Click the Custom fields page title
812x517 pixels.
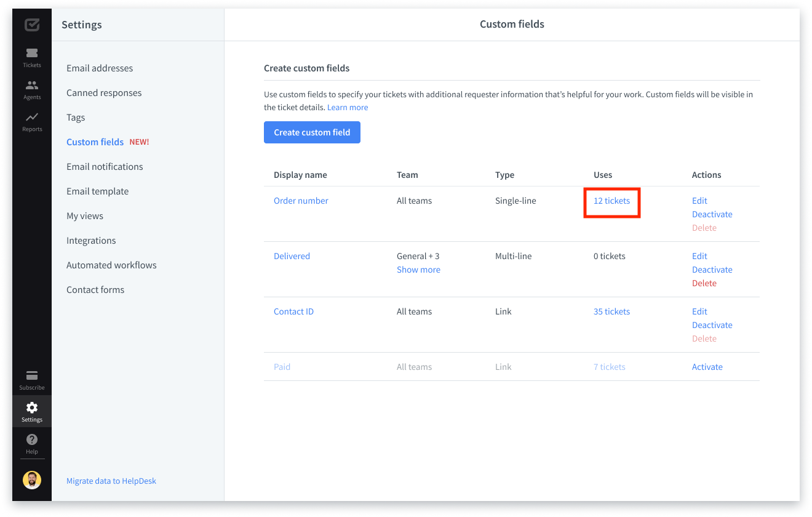pyautogui.click(x=512, y=25)
